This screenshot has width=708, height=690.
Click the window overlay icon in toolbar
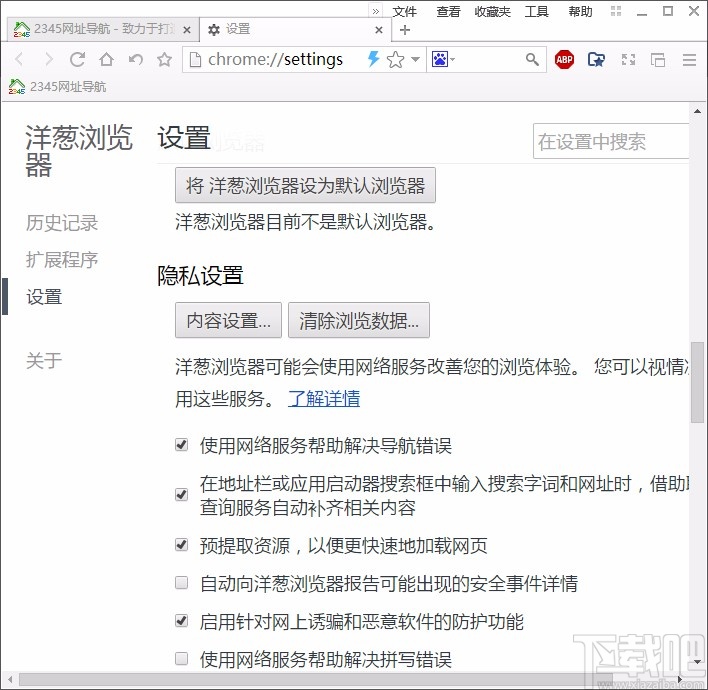[657, 59]
